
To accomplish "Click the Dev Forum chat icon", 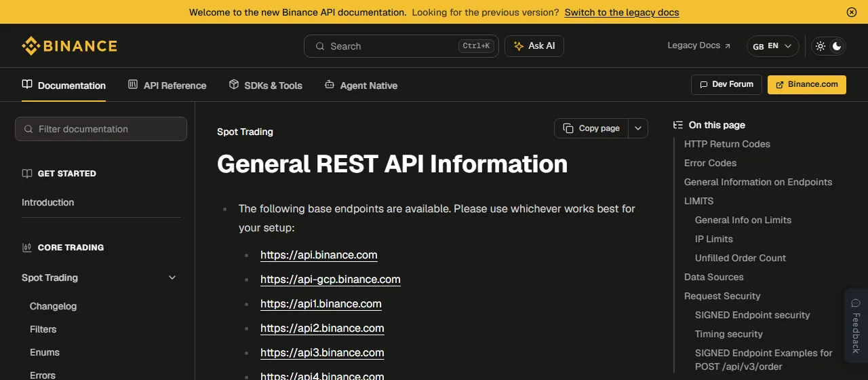I will click(703, 85).
